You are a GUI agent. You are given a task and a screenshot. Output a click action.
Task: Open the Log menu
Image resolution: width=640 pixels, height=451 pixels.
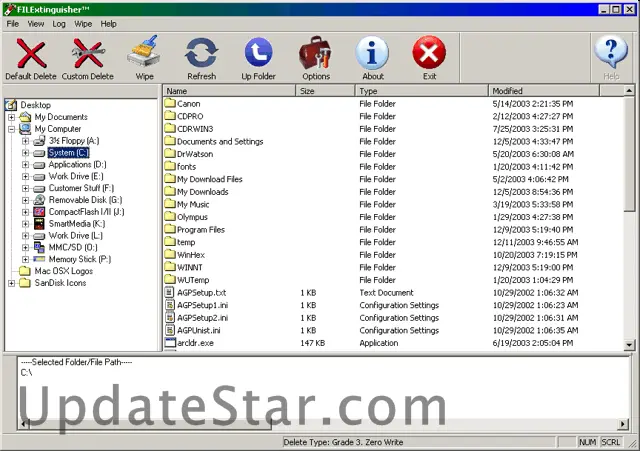coord(59,23)
